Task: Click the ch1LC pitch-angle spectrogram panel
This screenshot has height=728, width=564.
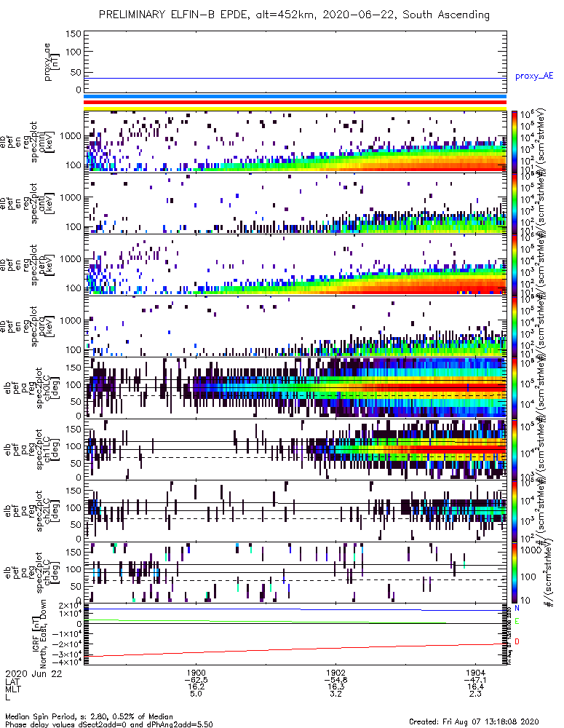Action: pos(295,449)
